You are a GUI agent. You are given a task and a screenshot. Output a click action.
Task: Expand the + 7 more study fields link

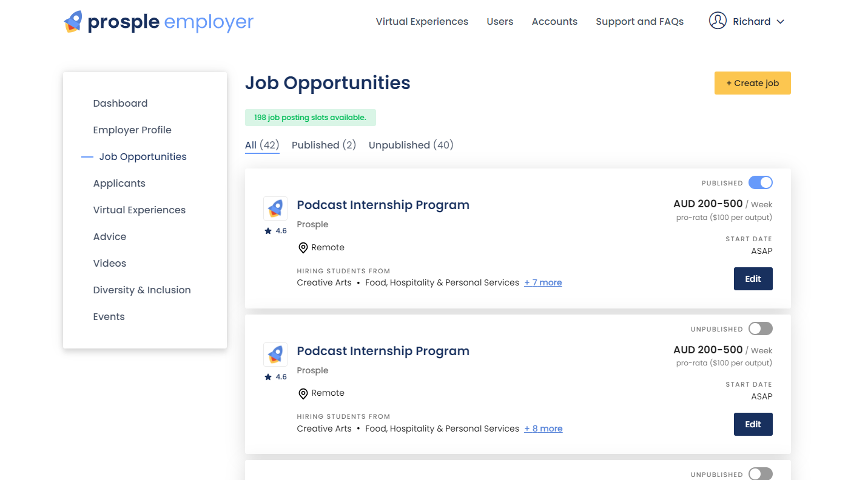(543, 282)
